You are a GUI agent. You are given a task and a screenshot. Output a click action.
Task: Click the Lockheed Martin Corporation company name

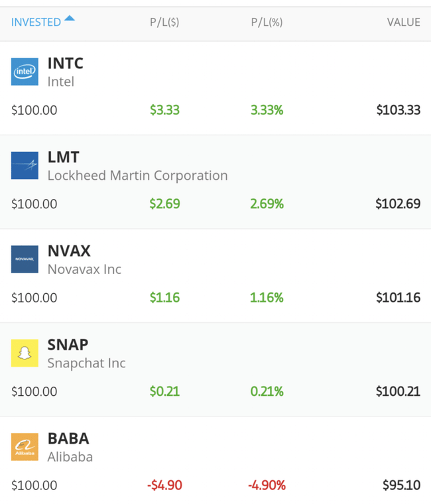[x=137, y=176]
